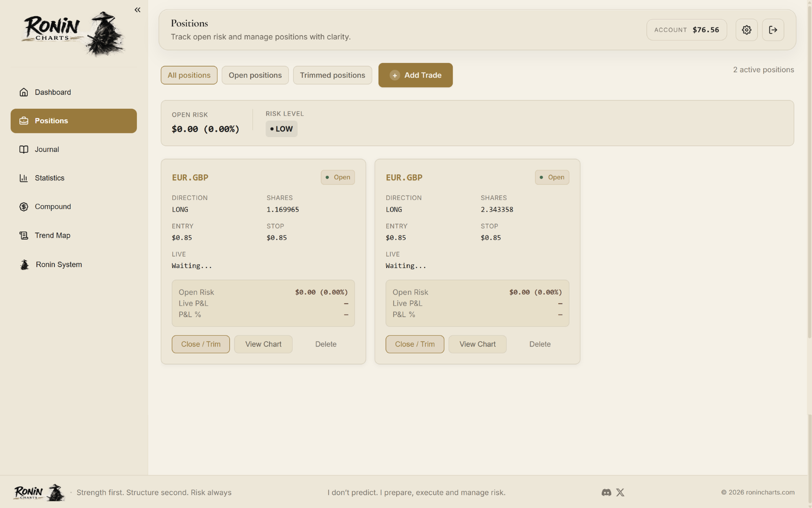Switch to the Trimmed positions filter
The height and width of the screenshot is (508, 812).
tap(332, 75)
